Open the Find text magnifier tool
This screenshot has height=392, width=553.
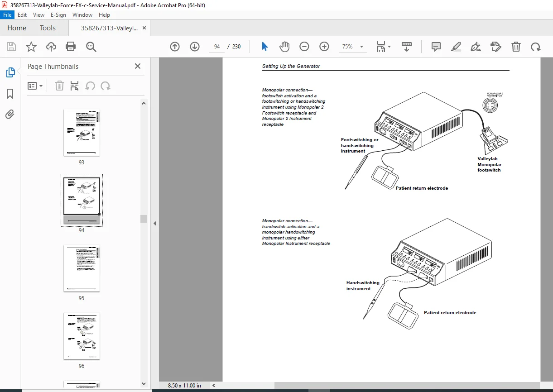tap(91, 47)
